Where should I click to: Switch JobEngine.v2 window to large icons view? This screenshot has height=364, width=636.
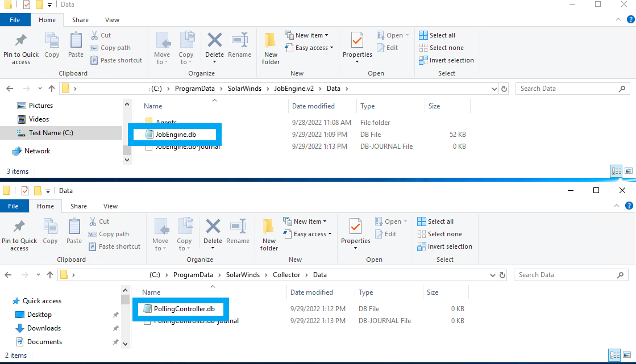pyautogui.click(x=628, y=171)
